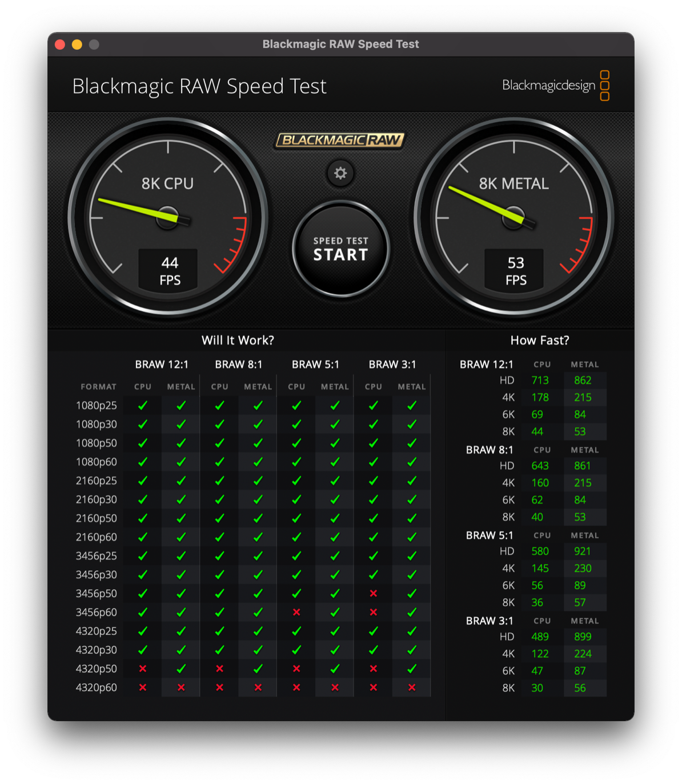Screen dimensions: 682x784
Task: Click the BRAW 5:1 HD METAL value 921
Action: pos(583,551)
